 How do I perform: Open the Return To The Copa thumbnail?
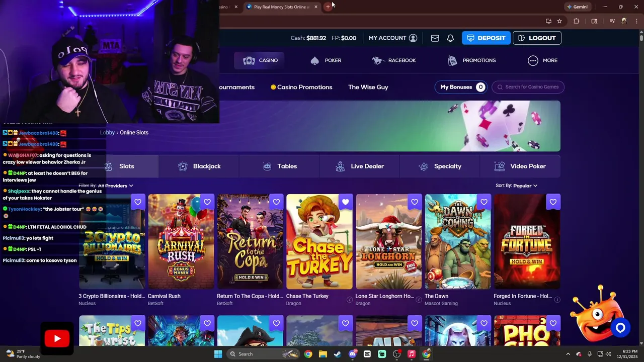[x=250, y=242]
